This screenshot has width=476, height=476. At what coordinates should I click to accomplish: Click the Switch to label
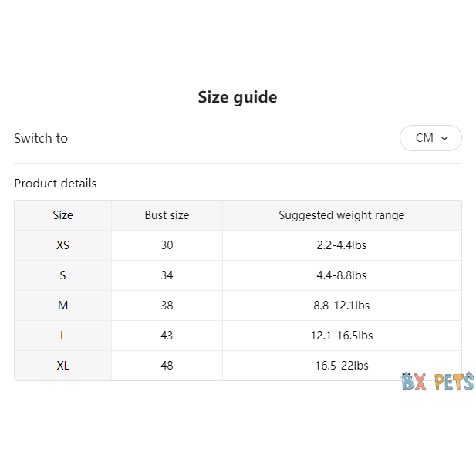[x=41, y=138]
